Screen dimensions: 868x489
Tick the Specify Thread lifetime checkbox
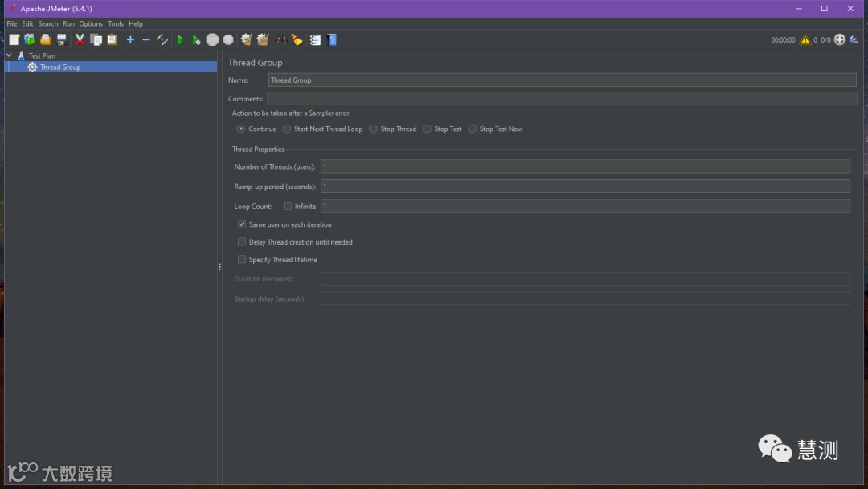tap(242, 259)
